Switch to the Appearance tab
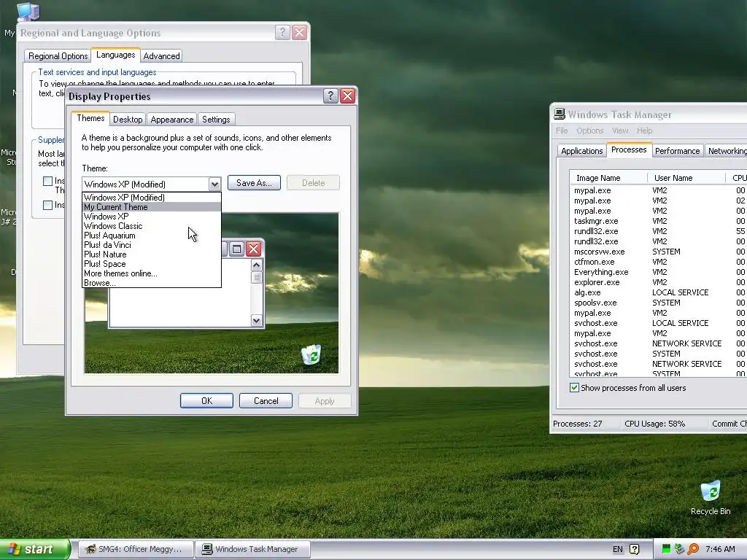The height and width of the screenshot is (560, 747). tap(172, 120)
